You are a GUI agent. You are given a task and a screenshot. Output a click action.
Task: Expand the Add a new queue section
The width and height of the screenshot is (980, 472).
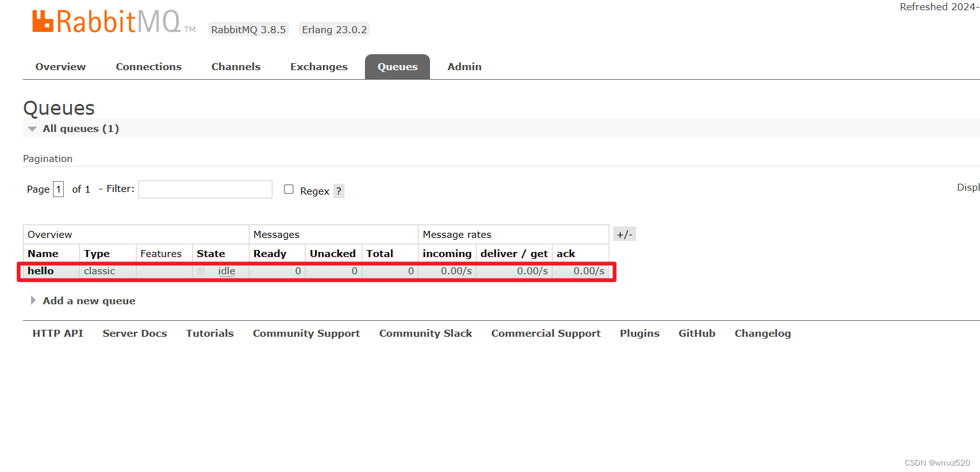83,301
